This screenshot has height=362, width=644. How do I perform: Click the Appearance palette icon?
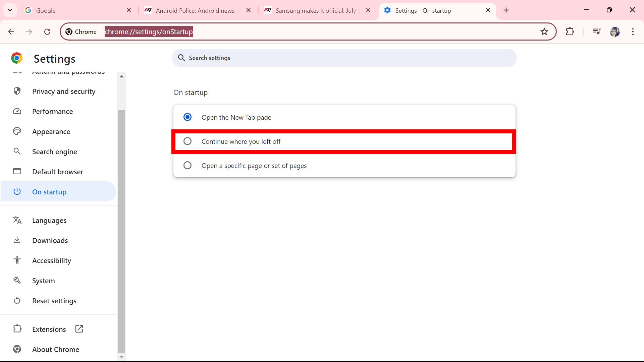pos(17,131)
